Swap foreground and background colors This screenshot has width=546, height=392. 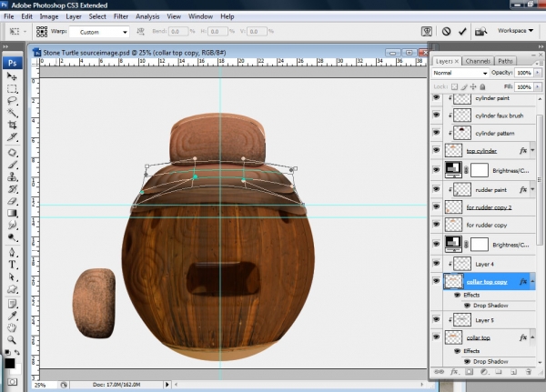click(16, 353)
